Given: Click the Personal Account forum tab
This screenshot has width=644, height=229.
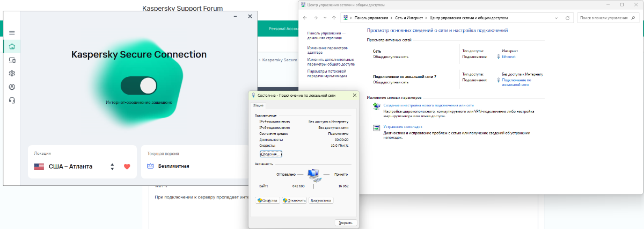Looking at the screenshot, I should click(283, 28).
